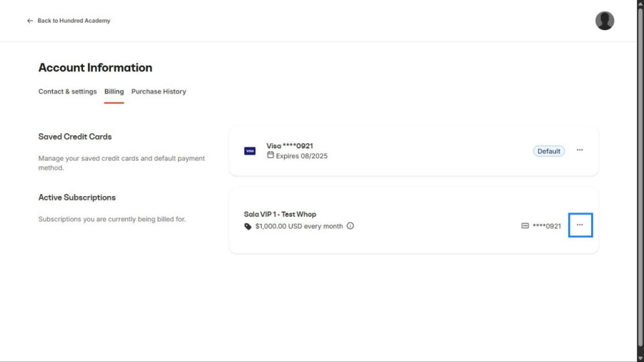Click the Expires 08/2025 text
This screenshot has width=644, height=362.
coord(302,156)
